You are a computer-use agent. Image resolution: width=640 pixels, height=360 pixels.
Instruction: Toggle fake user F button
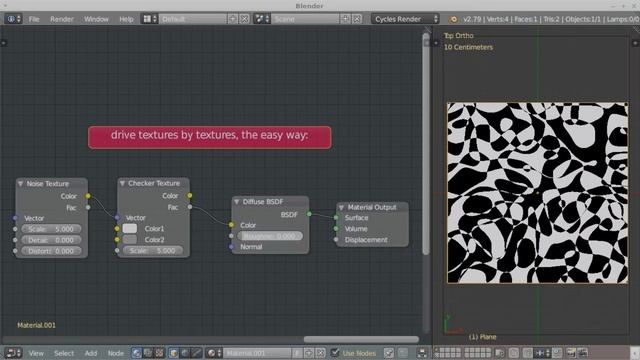297,353
